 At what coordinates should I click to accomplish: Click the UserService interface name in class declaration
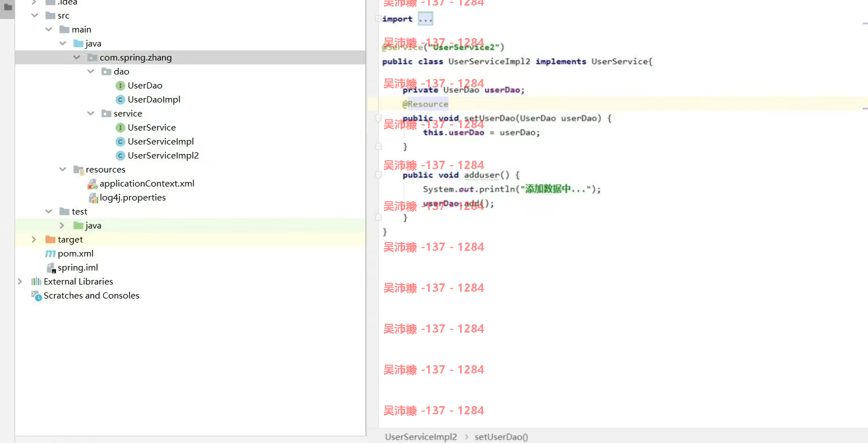click(x=620, y=62)
